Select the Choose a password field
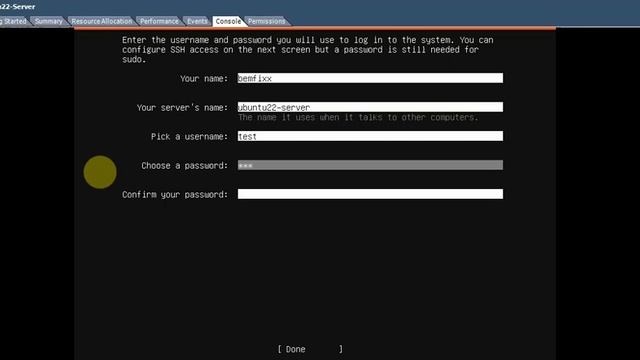Screen dimensions: 640x360 coord(370,165)
